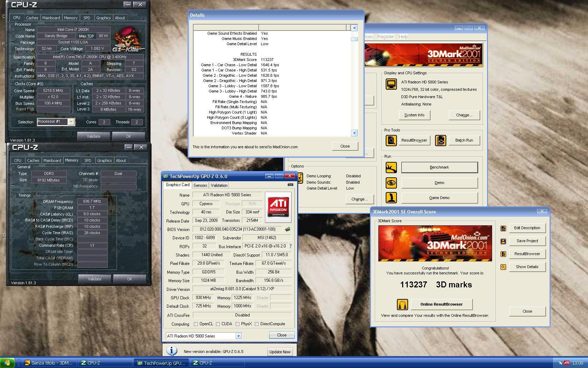
Task: Switch to Validation tab in GPU-Z
Action: tap(219, 185)
